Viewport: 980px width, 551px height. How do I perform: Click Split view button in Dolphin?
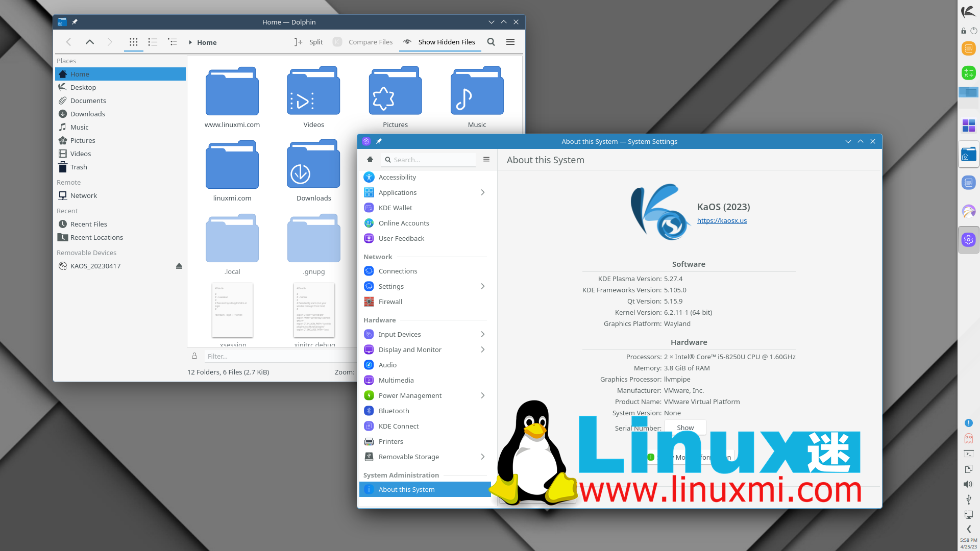point(309,42)
